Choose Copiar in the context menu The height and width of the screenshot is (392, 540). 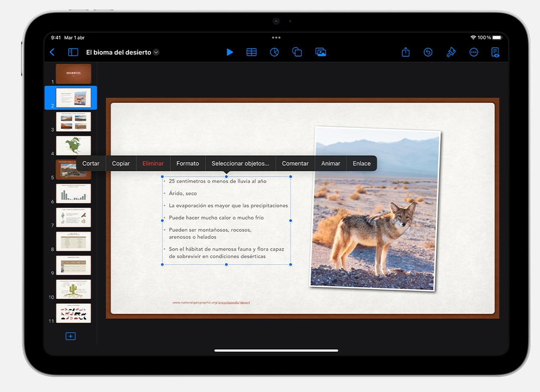coord(121,164)
